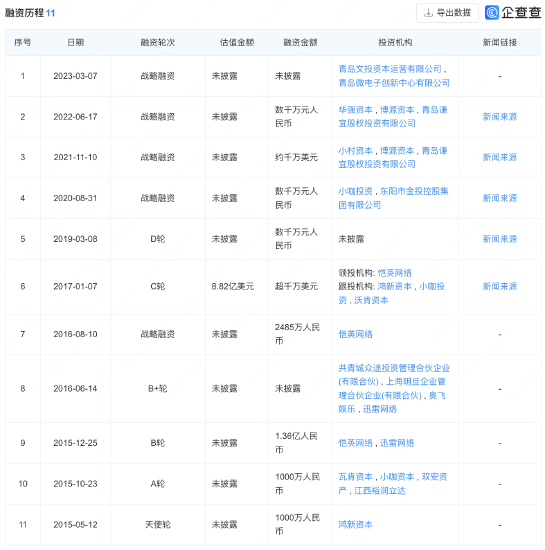The height and width of the screenshot is (550, 545).
Task: Open 恺英网络 in the 2015-12-25 row
Action: (x=355, y=443)
